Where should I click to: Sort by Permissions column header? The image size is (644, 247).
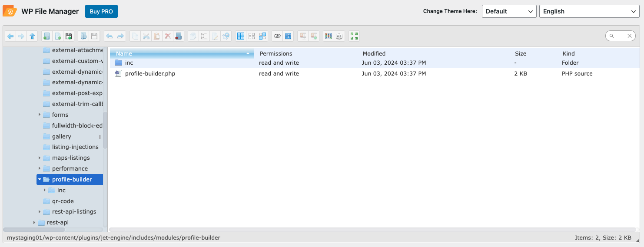point(276,54)
